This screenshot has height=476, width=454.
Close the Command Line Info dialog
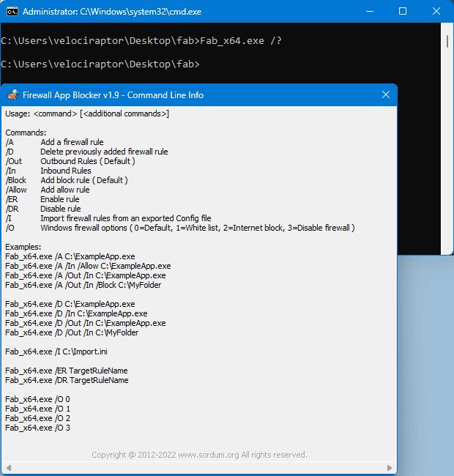[386, 94]
